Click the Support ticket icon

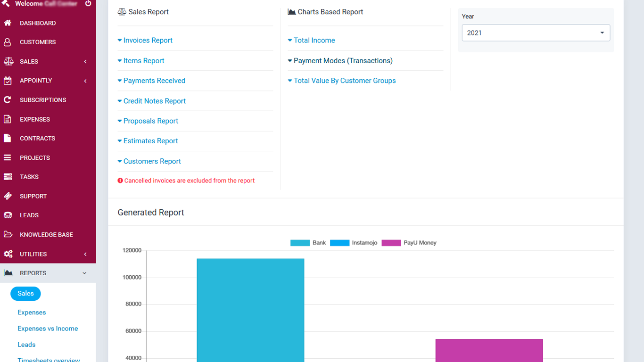[8, 196]
